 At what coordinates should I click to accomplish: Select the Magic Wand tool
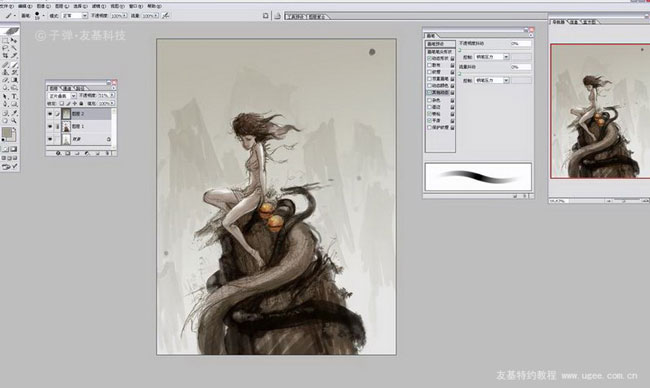point(15,48)
